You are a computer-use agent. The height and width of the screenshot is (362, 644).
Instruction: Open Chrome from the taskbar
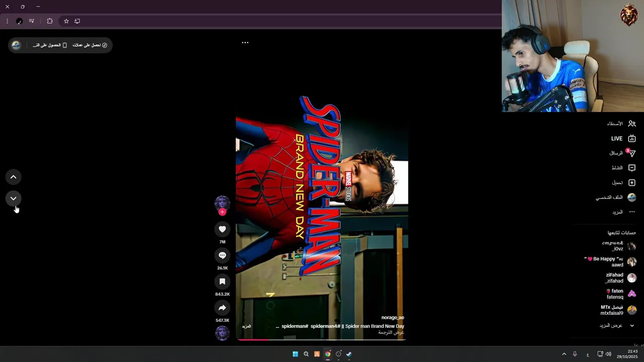click(328, 354)
